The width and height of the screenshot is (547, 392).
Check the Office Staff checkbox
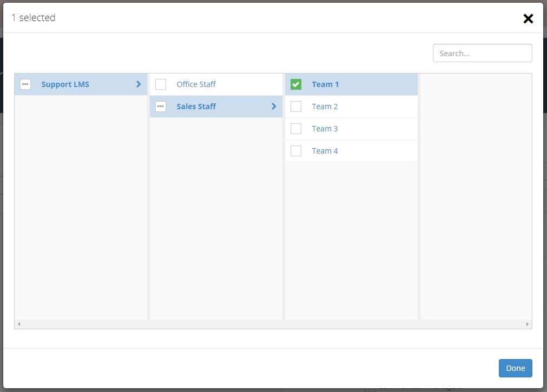161,84
